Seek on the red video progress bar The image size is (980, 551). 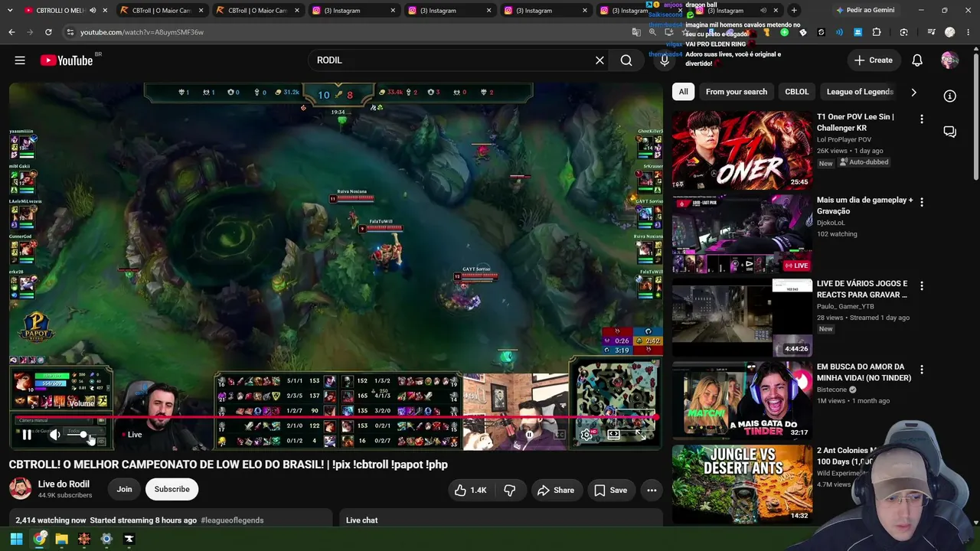tap(335, 418)
